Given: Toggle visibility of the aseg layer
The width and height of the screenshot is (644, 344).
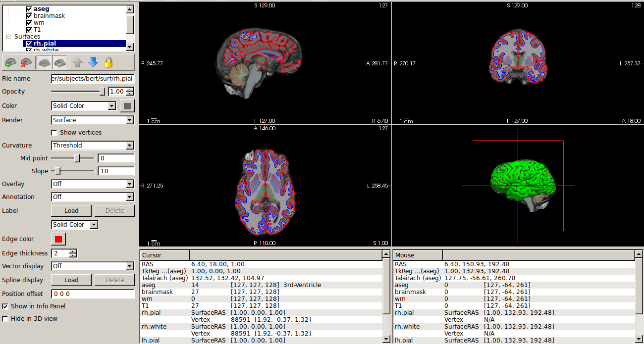Looking at the screenshot, I should (29, 9).
